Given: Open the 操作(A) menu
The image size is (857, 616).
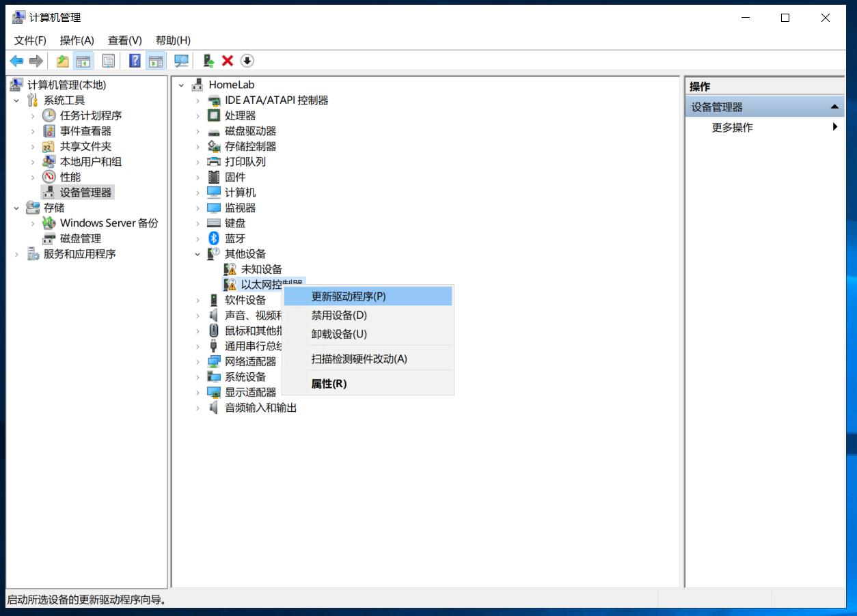Looking at the screenshot, I should 77,40.
